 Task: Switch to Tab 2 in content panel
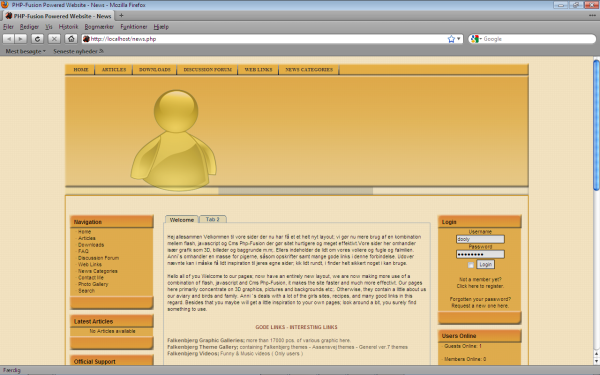click(212, 219)
